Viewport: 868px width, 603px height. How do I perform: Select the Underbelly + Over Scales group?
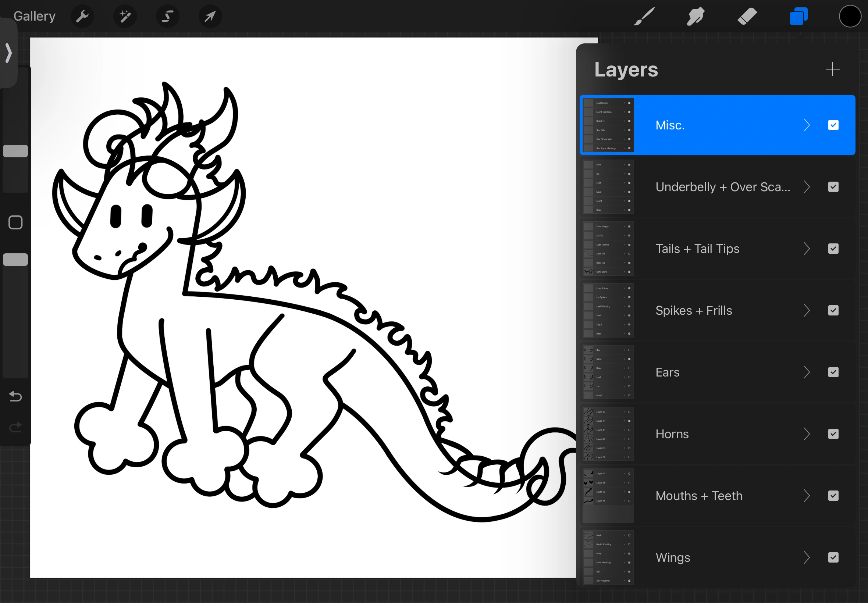[x=722, y=187]
